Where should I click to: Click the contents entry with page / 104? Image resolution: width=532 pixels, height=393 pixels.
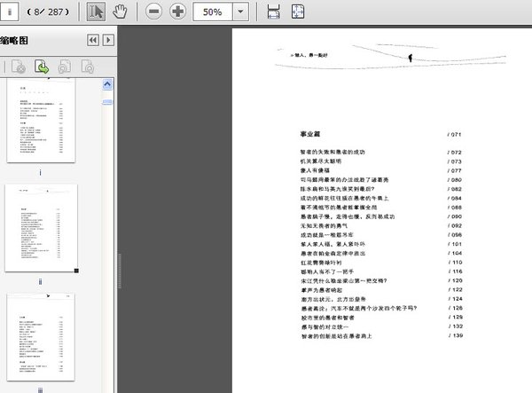381,253
